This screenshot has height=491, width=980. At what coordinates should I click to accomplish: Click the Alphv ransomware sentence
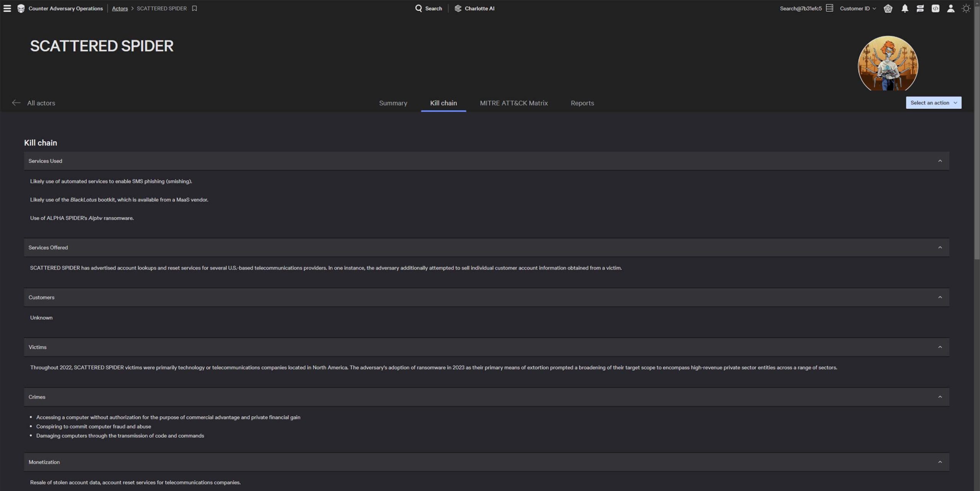82,218
